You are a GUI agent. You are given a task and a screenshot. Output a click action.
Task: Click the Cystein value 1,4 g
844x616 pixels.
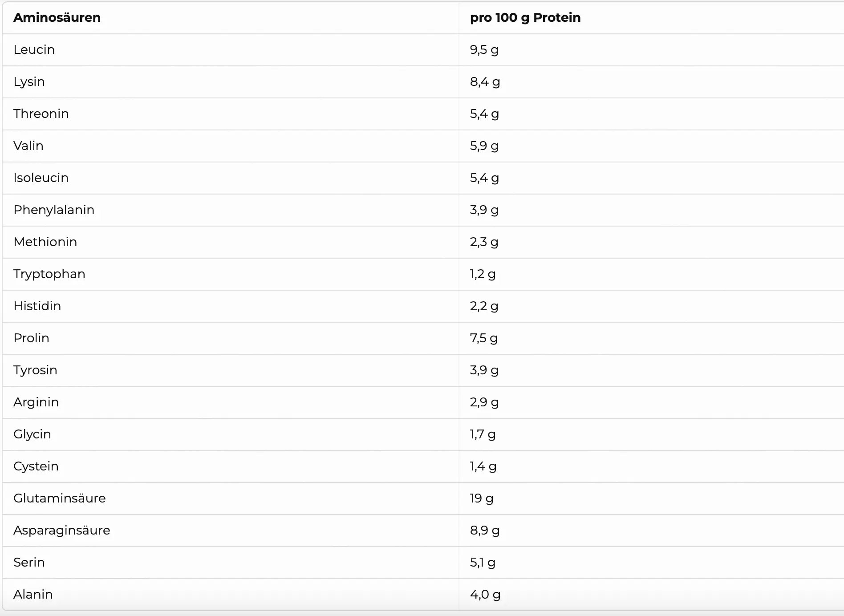tap(483, 466)
